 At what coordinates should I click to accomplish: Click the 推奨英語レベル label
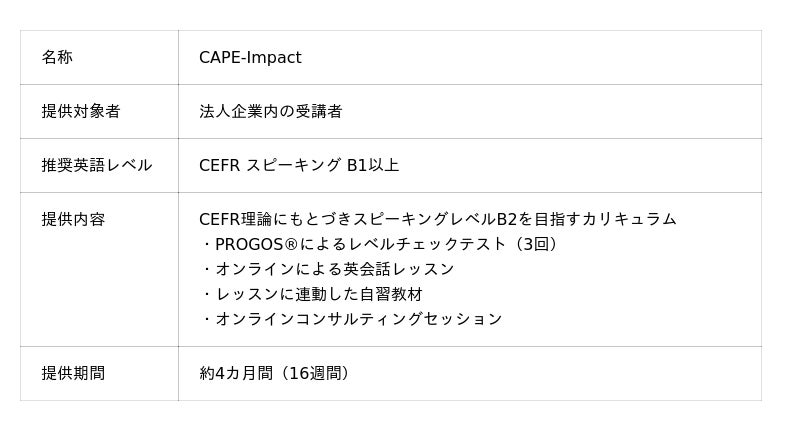tap(97, 165)
